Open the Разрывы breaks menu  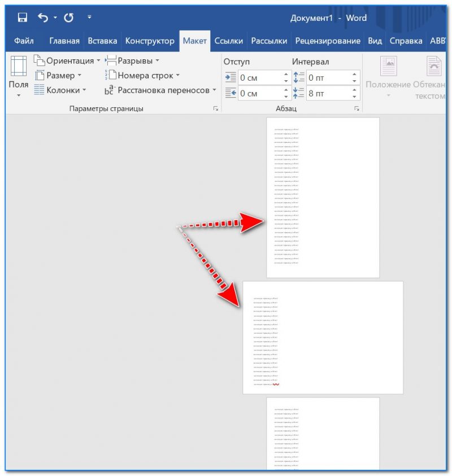pyautogui.click(x=132, y=60)
